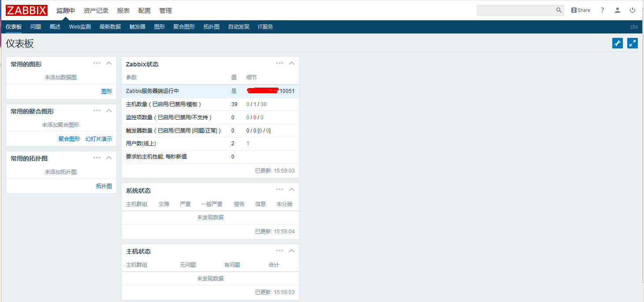644x302 pixels.
Task: Open the 报表 top menu
Action: point(123,11)
